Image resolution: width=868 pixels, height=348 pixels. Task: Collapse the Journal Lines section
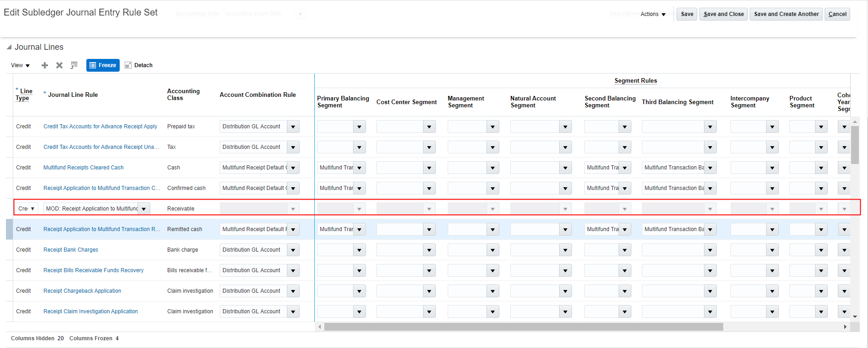click(x=9, y=47)
